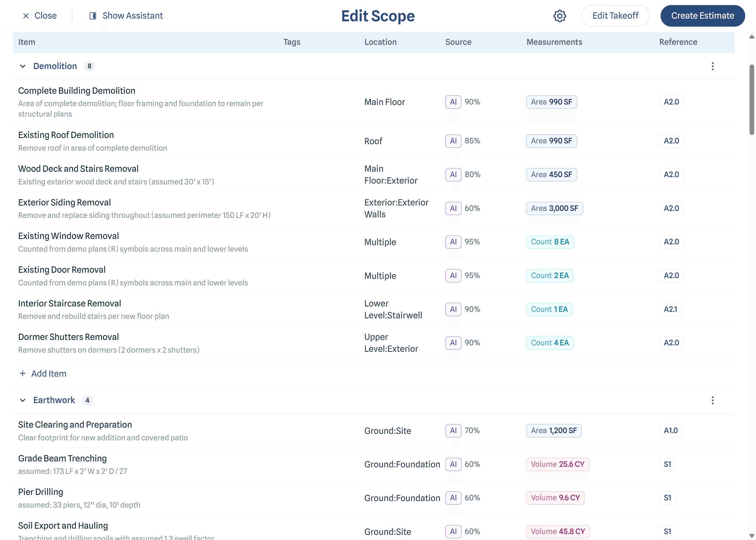This screenshot has height=540, width=756.
Task: Open the settings gear icon
Action: tap(559, 16)
